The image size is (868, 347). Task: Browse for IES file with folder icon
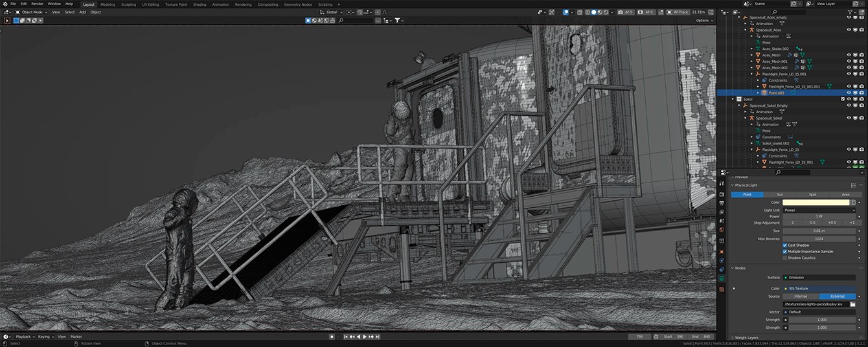[852, 304]
